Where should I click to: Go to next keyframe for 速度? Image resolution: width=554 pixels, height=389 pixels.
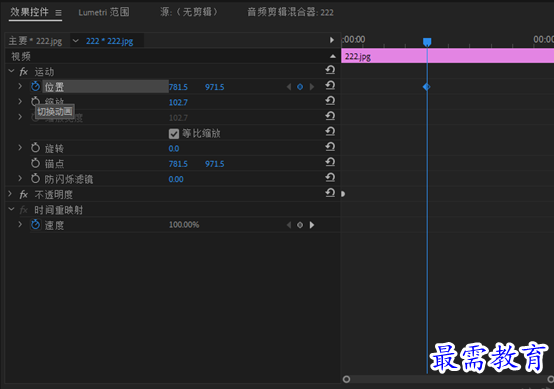point(312,225)
